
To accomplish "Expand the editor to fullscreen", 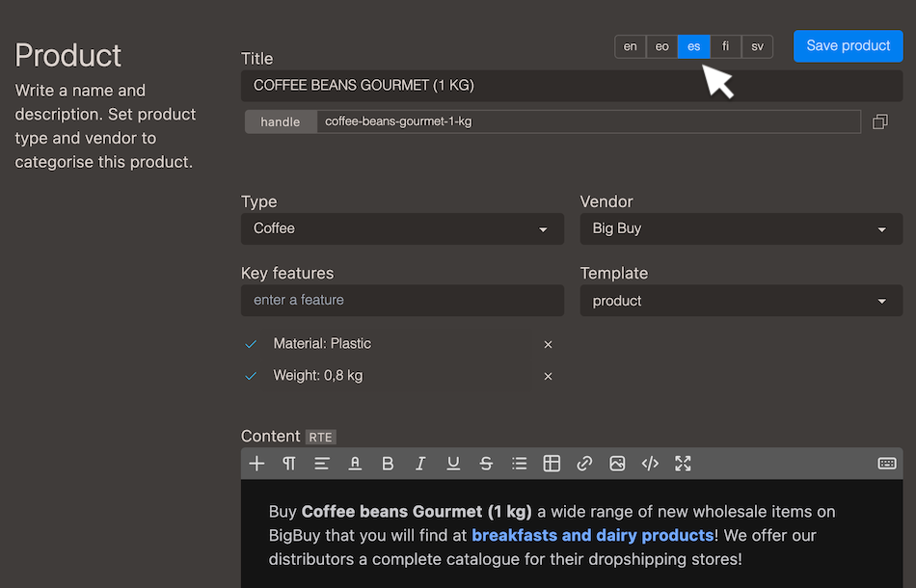I will (683, 464).
